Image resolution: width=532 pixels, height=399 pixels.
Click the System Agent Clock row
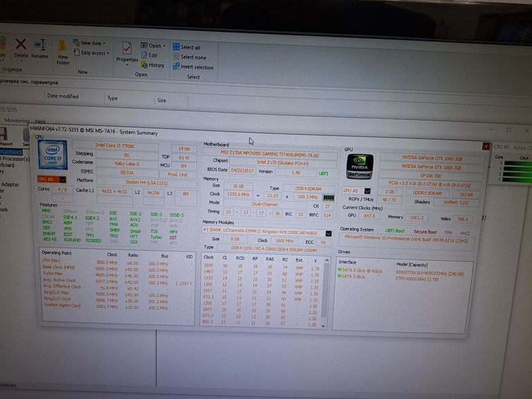pyautogui.click(x=117, y=306)
